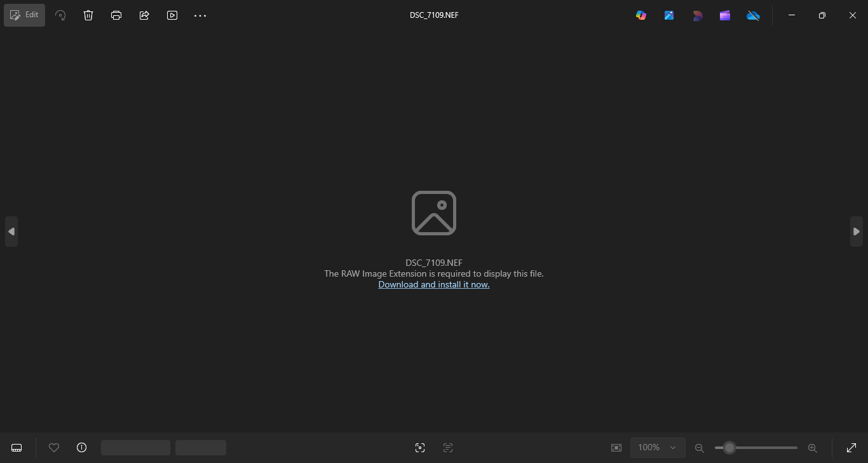
Task: Go to the previous photo arrow
Action: (x=11, y=231)
